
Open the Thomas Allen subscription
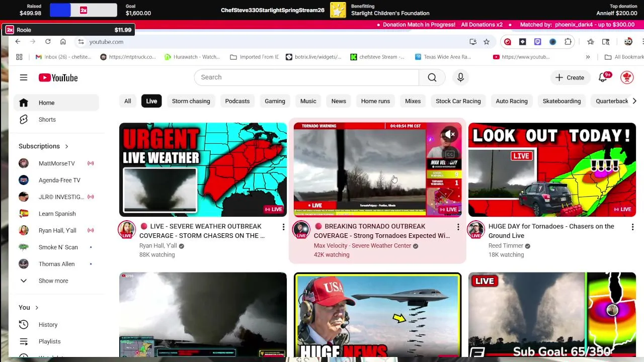point(56,264)
